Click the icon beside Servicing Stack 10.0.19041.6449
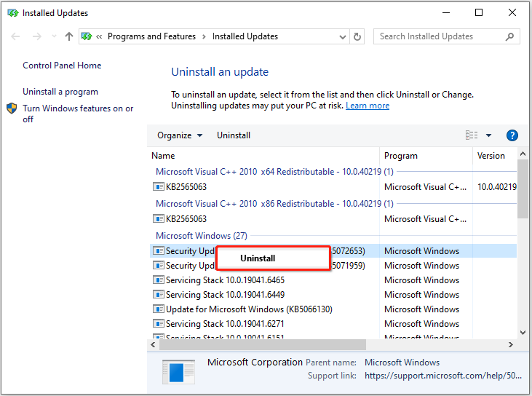The height and width of the screenshot is (396, 532). (x=159, y=295)
